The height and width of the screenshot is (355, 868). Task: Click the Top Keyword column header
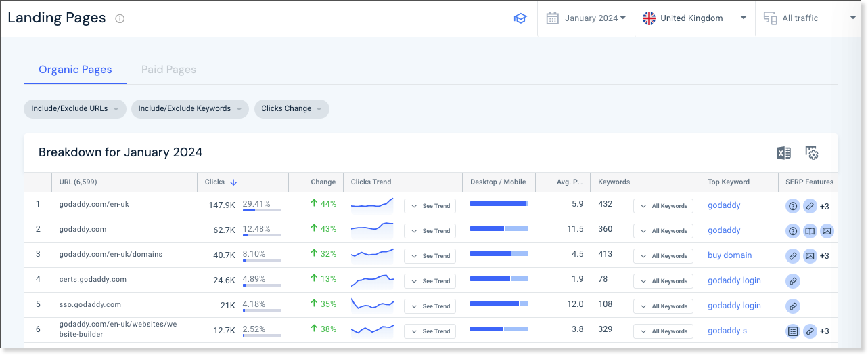pos(729,182)
